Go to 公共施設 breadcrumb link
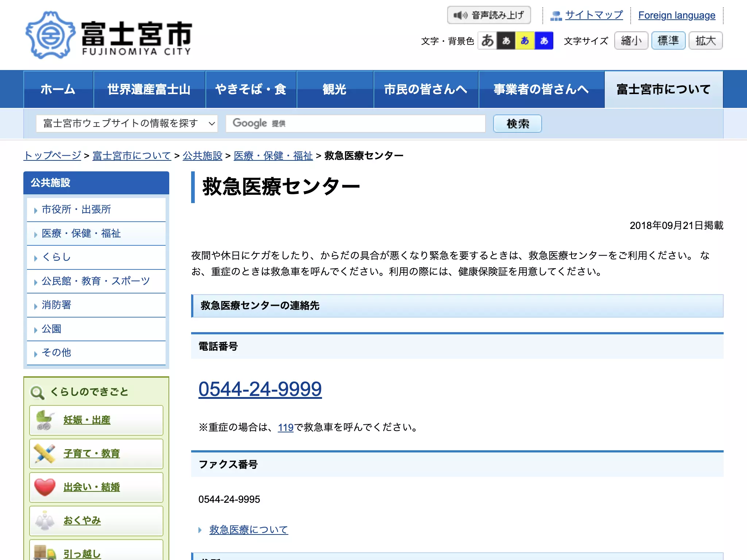This screenshot has width=747, height=560. pos(202,156)
